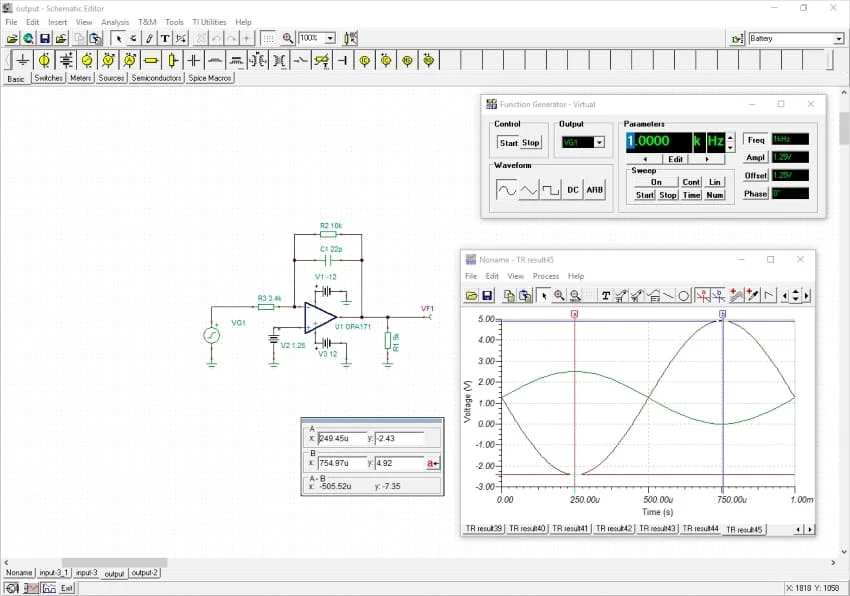This screenshot has width=850, height=596.
Task: Choose the capacitor component icon
Action: pyautogui.click(x=195, y=60)
